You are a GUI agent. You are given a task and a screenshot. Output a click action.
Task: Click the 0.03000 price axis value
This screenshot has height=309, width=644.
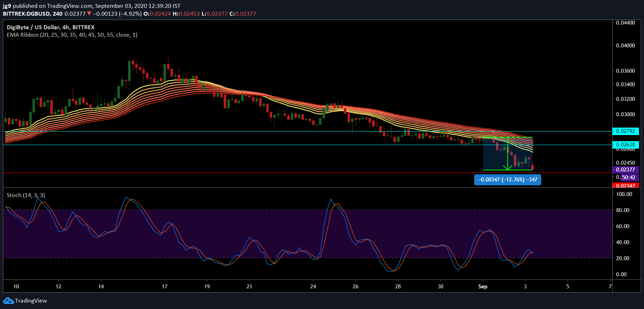tap(625, 114)
